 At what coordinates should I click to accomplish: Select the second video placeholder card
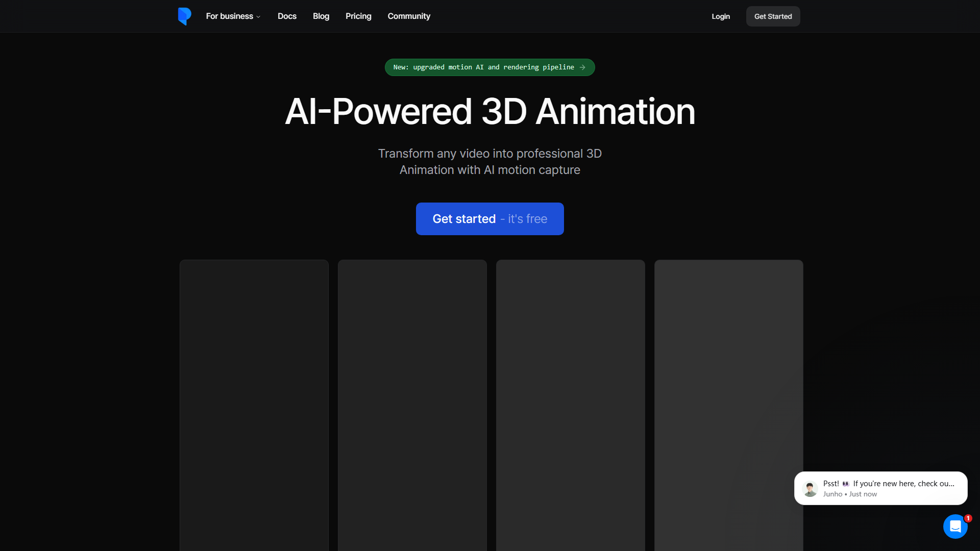[412, 403]
